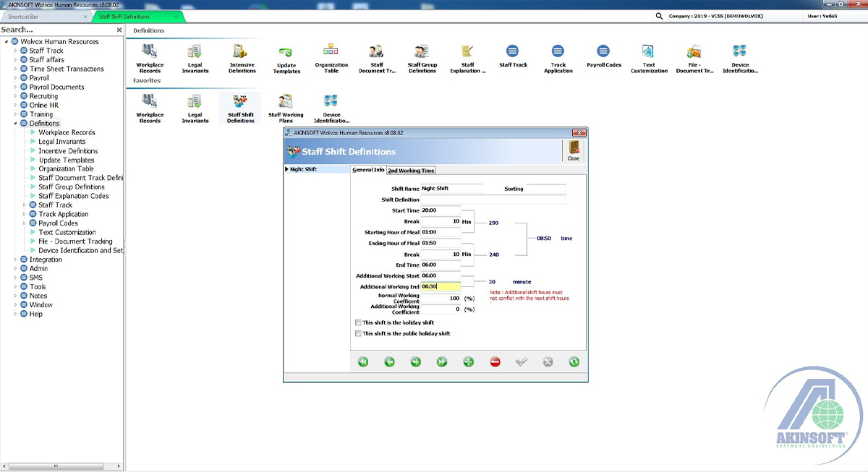868x472 pixels.
Task: Enable 'This shift is the public holiday shift'
Action: (358, 333)
